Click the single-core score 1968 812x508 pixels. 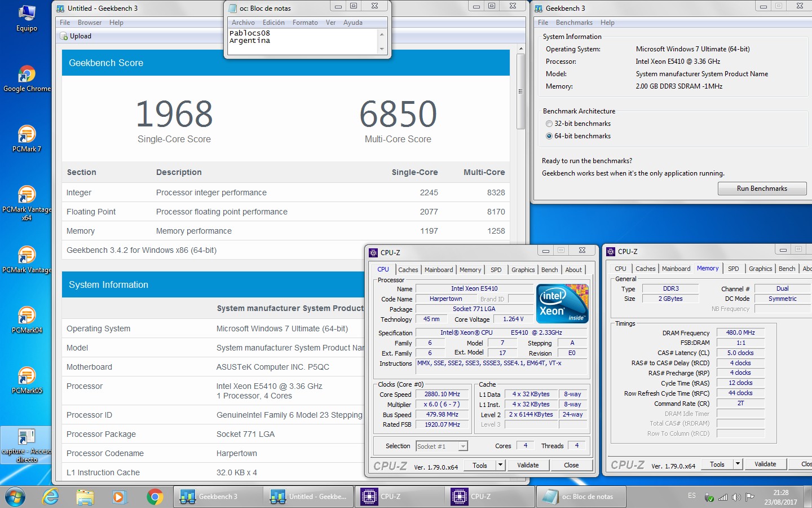click(x=174, y=114)
